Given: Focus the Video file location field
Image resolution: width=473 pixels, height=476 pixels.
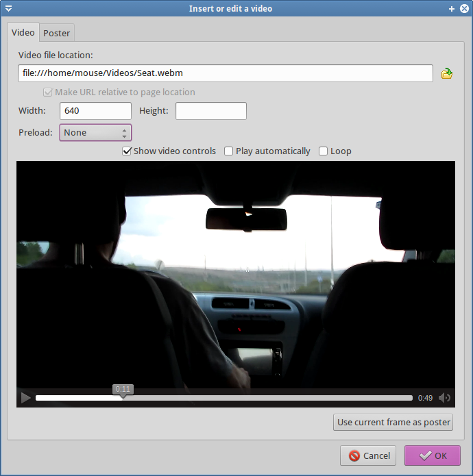Looking at the screenshot, I should coord(225,73).
